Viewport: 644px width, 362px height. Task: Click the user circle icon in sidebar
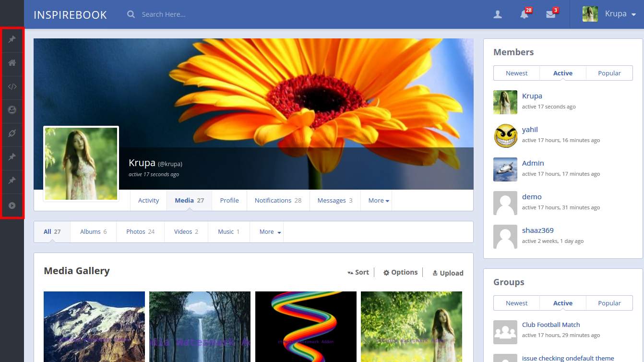coord(12,110)
